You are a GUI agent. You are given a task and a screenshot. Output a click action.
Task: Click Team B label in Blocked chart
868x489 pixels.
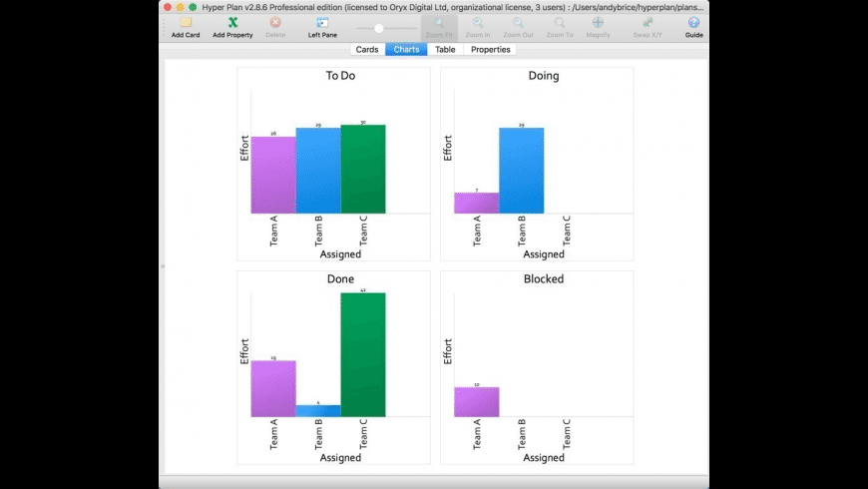point(522,434)
